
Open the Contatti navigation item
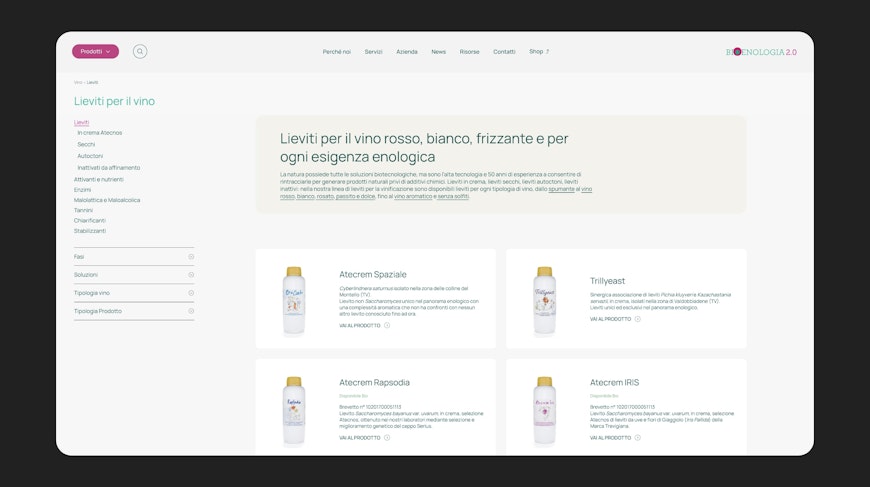click(504, 52)
